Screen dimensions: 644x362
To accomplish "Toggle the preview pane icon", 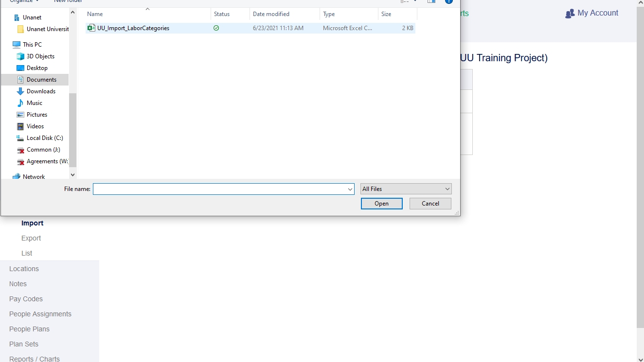I will pyautogui.click(x=431, y=1).
